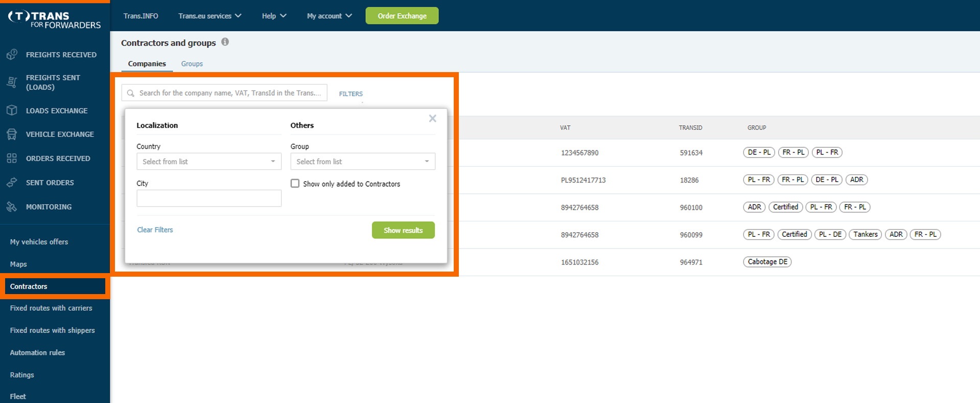Open Sent Orders in the sidebar
The height and width of the screenshot is (403, 980).
point(50,183)
